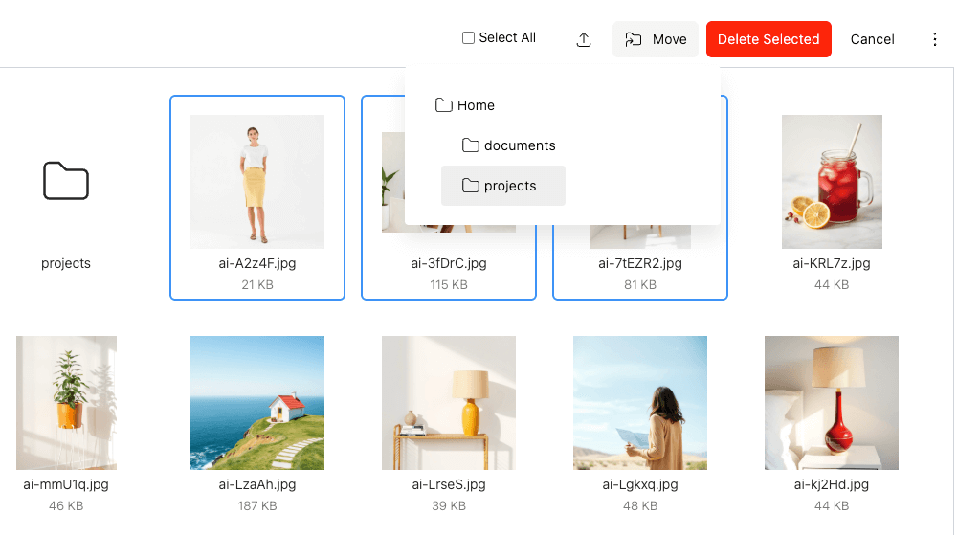
Task: Click the ai-KRL7z.jpg file name
Action: click(832, 263)
